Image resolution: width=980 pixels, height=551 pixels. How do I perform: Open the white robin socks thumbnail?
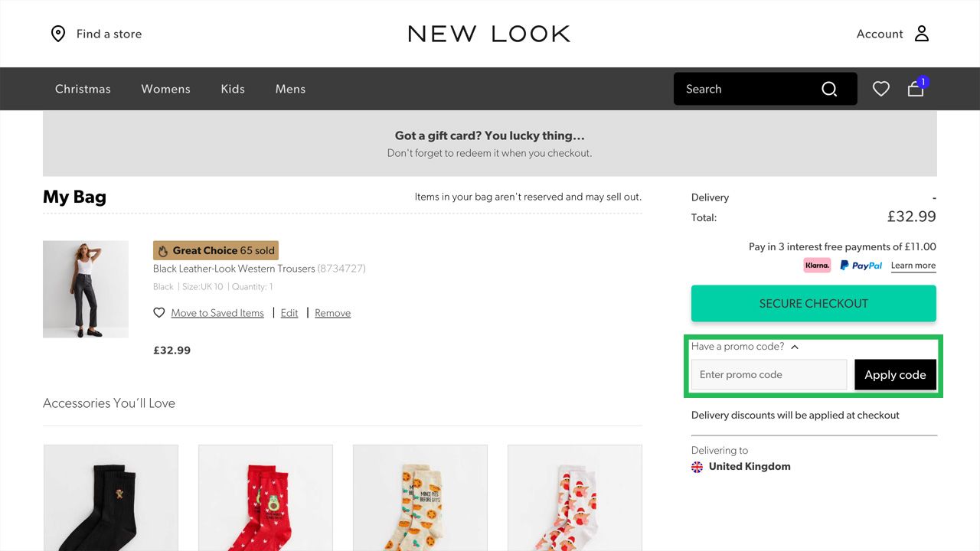[x=575, y=498]
